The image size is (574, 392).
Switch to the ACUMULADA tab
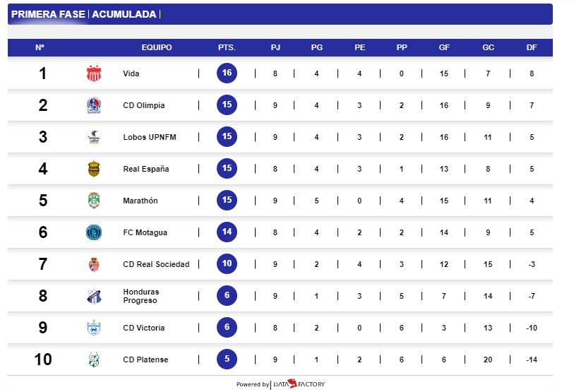tap(124, 14)
